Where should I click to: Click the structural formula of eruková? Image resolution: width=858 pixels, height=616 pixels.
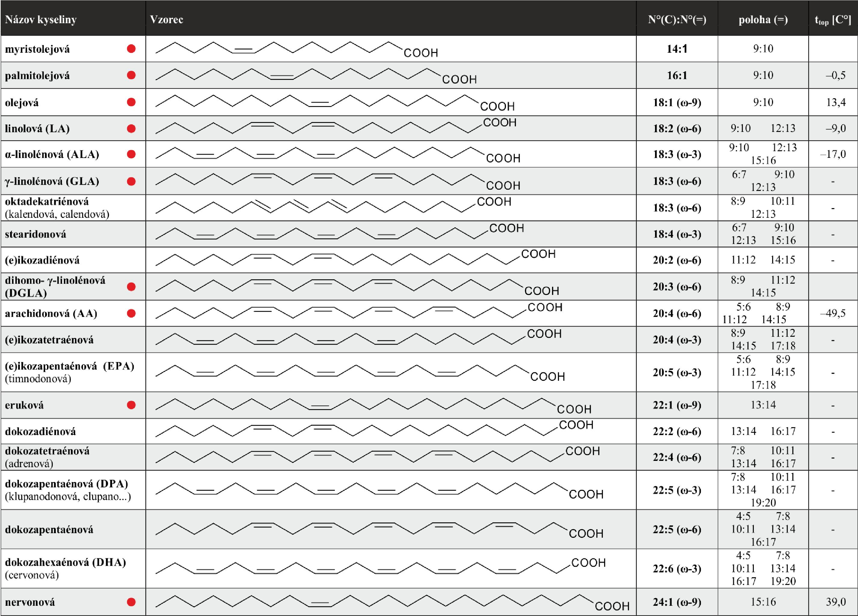[x=373, y=406]
